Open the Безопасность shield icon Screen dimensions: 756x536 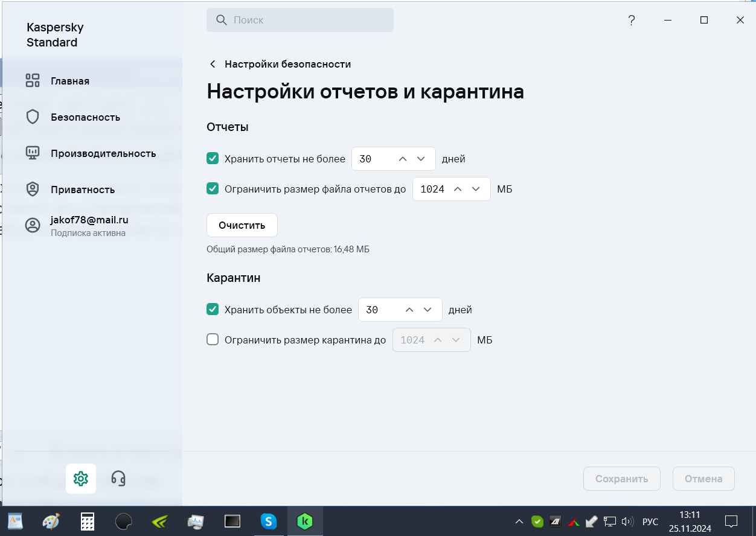coord(33,117)
